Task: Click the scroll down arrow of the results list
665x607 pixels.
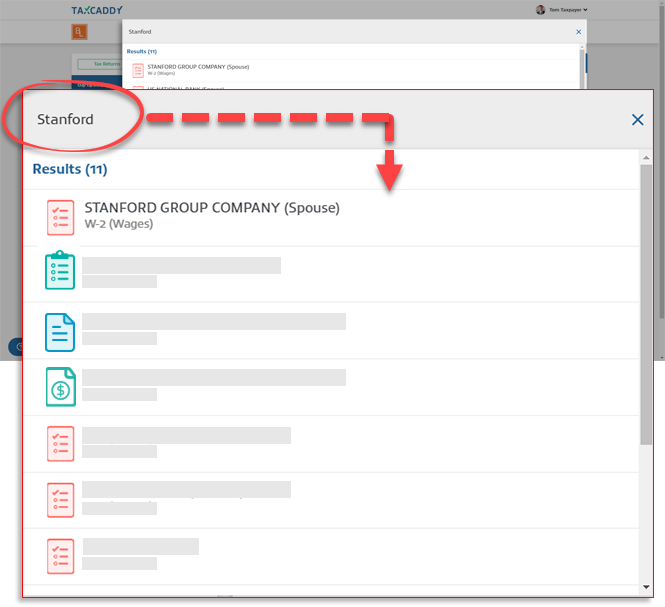Action: (646, 587)
